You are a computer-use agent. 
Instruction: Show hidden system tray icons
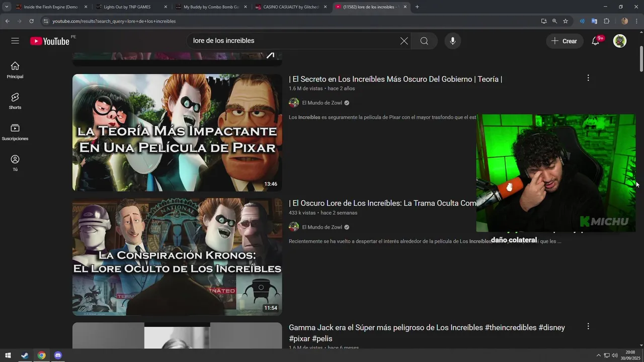[x=598, y=355]
